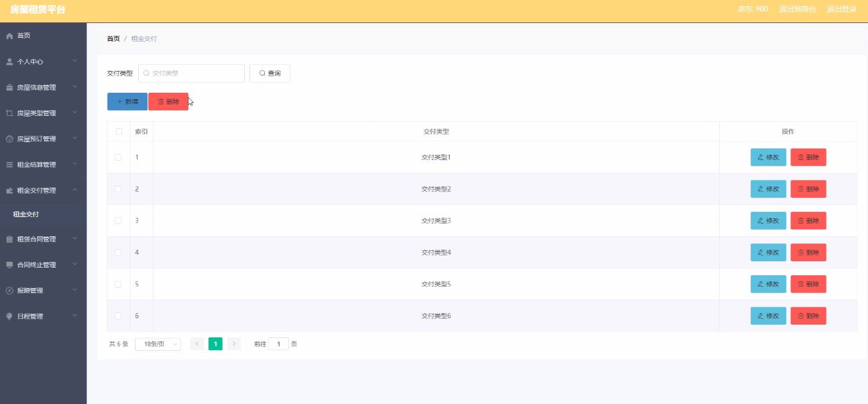This screenshot has width=868, height=404.
Task: Expand the 租赁合同管理 chevron
Action: click(75, 238)
